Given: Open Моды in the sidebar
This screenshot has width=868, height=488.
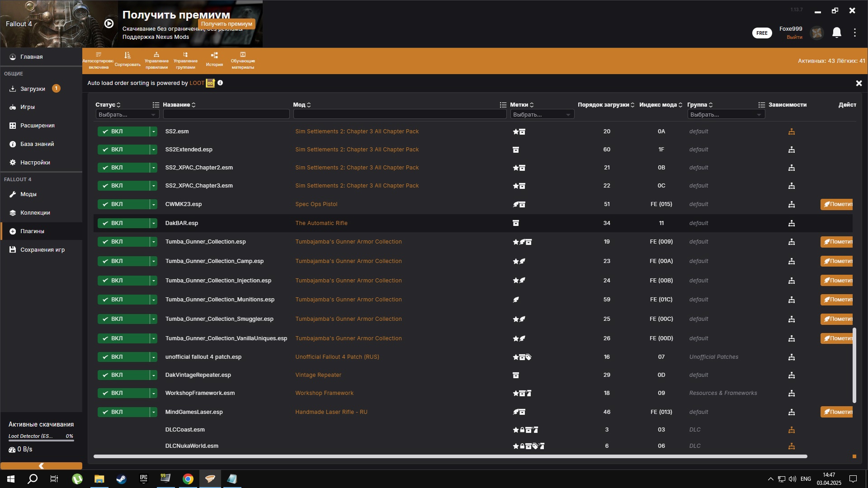Looking at the screenshot, I should coord(28,194).
